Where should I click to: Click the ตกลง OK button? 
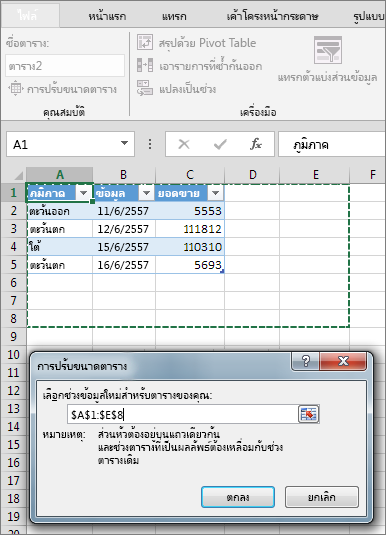[238, 497]
